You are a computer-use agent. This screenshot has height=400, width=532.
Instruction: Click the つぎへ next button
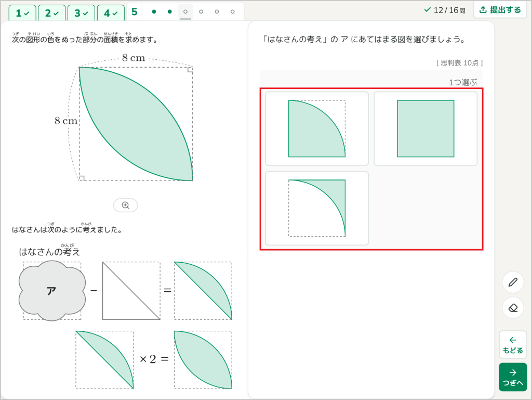click(513, 377)
